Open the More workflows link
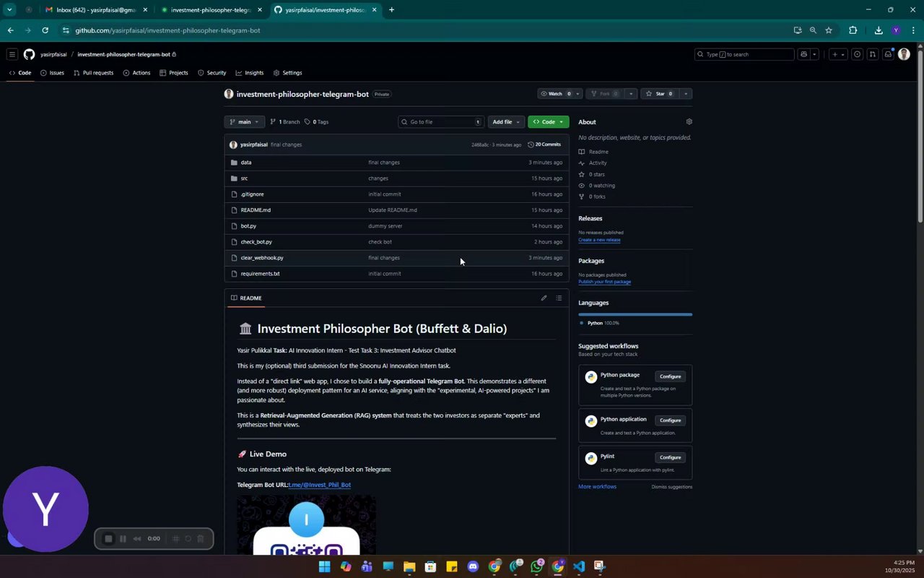924x578 pixels. 597,487
